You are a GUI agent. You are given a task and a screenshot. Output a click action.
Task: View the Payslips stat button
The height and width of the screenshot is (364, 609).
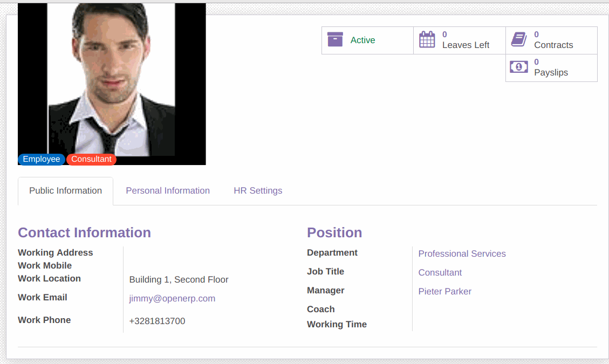coord(551,68)
